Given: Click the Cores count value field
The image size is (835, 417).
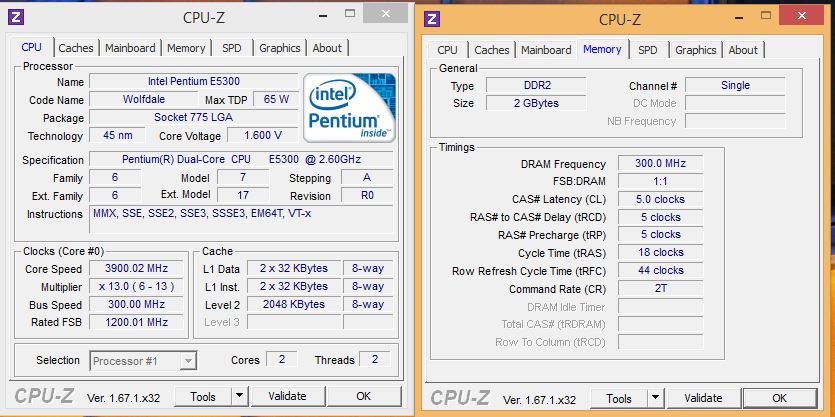Looking at the screenshot, I should [281, 359].
